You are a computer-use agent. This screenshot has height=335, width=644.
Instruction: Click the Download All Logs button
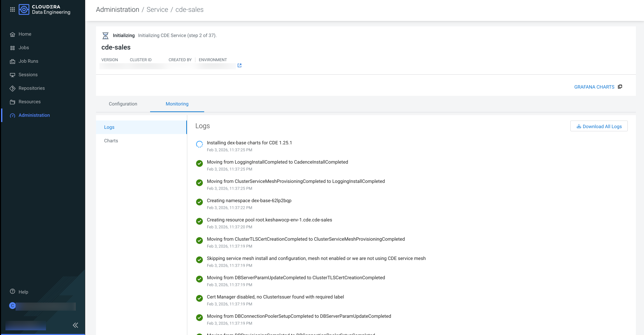(599, 126)
